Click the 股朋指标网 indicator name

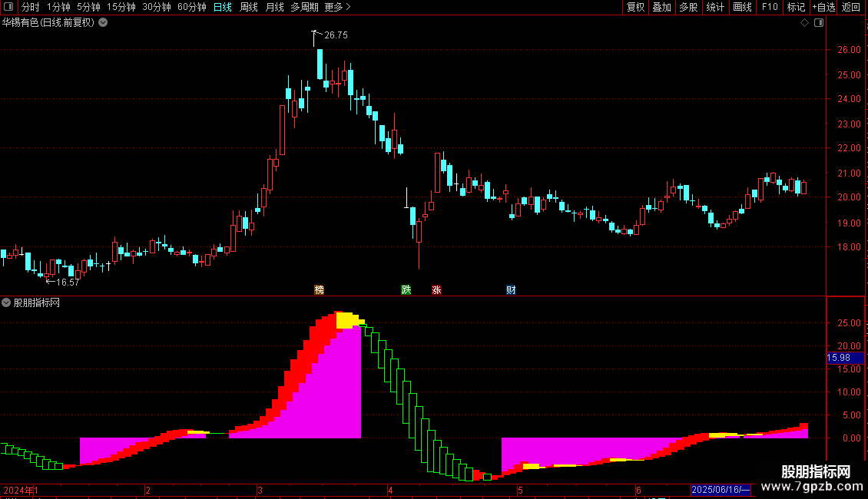tap(37, 302)
